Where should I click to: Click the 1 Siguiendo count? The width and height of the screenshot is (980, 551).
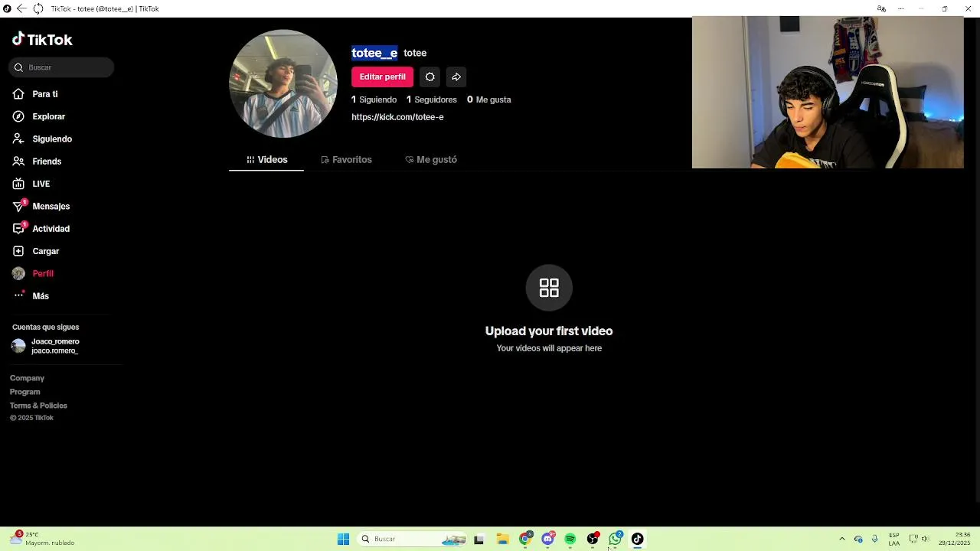click(x=374, y=99)
